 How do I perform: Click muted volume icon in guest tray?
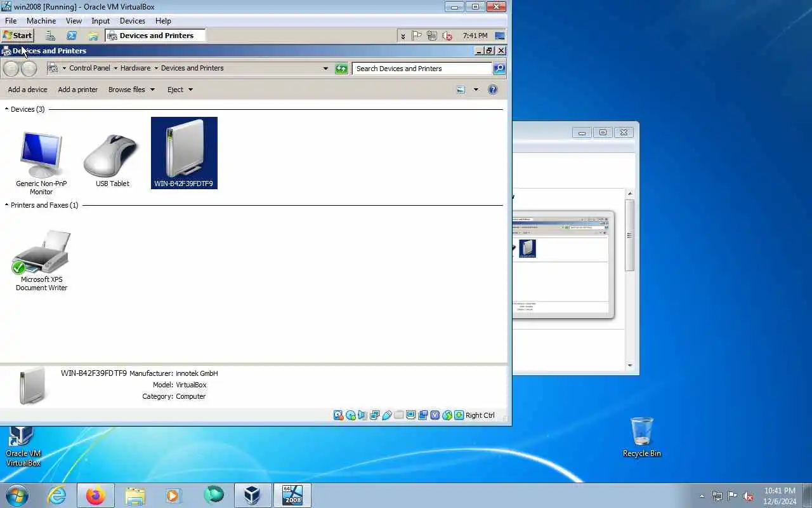(x=447, y=36)
